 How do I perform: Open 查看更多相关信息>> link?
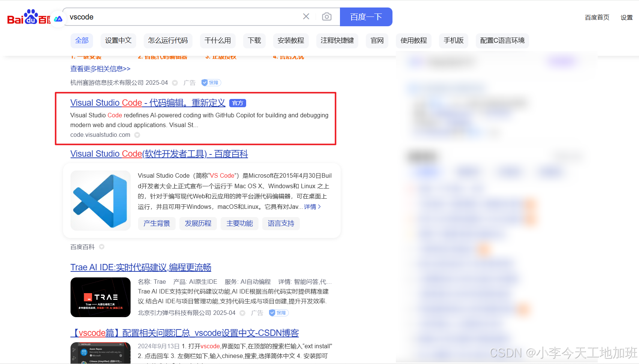(100, 69)
